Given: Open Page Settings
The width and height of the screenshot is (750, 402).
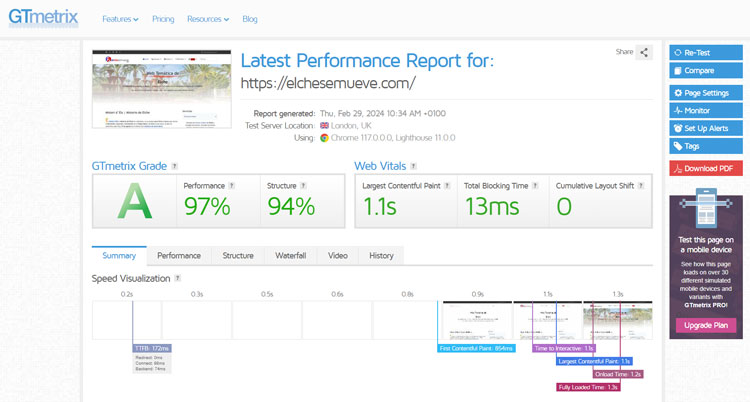Looking at the screenshot, I should point(706,93).
